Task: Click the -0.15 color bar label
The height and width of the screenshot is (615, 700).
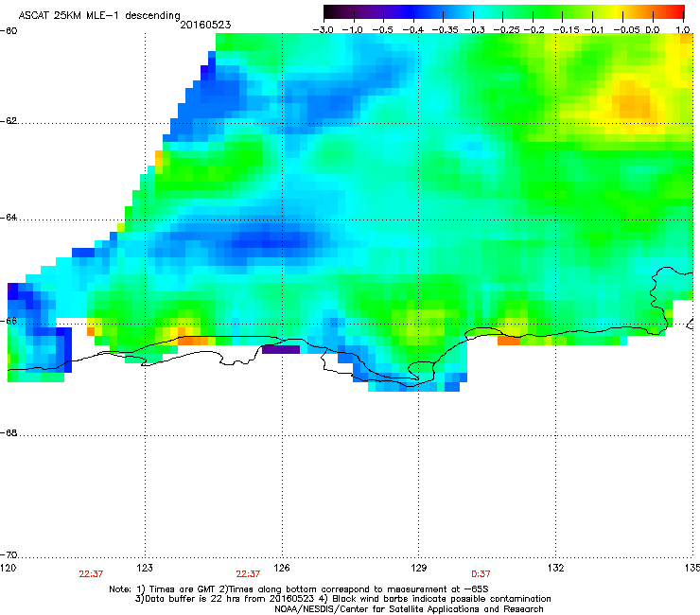Action: click(566, 29)
